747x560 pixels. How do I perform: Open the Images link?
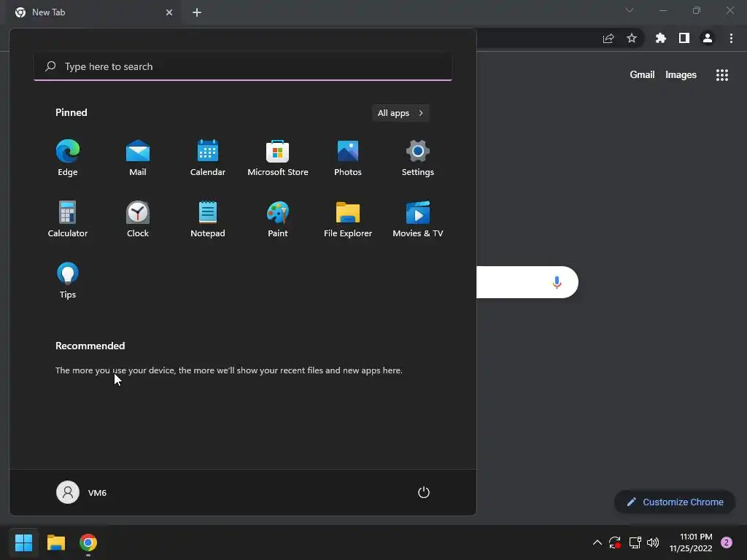pyautogui.click(x=681, y=75)
